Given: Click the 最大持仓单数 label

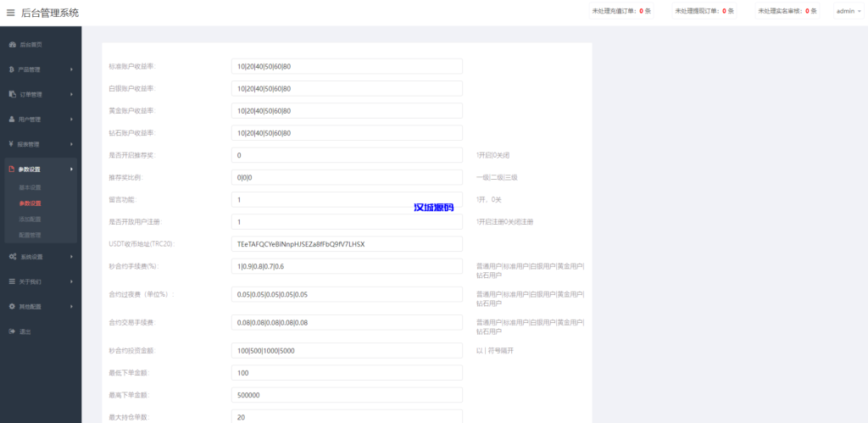Looking at the screenshot, I should click(129, 417).
